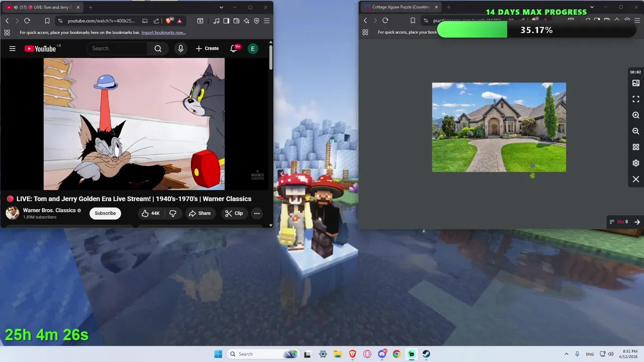This screenshot has width=644, height=362.
Task: Open the puzzle pieces grid arrangement icon
Action: point(636,147)
